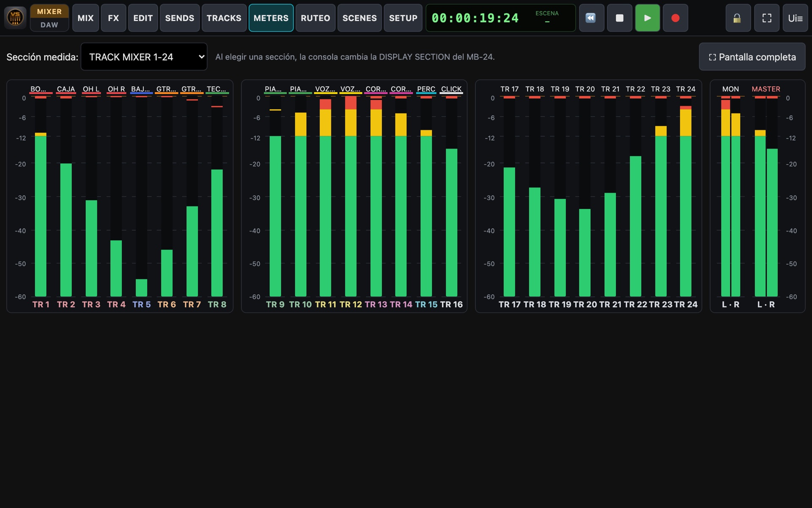Click the ESCENA indicator
The image size is (812, 508).
pos(547,17)
